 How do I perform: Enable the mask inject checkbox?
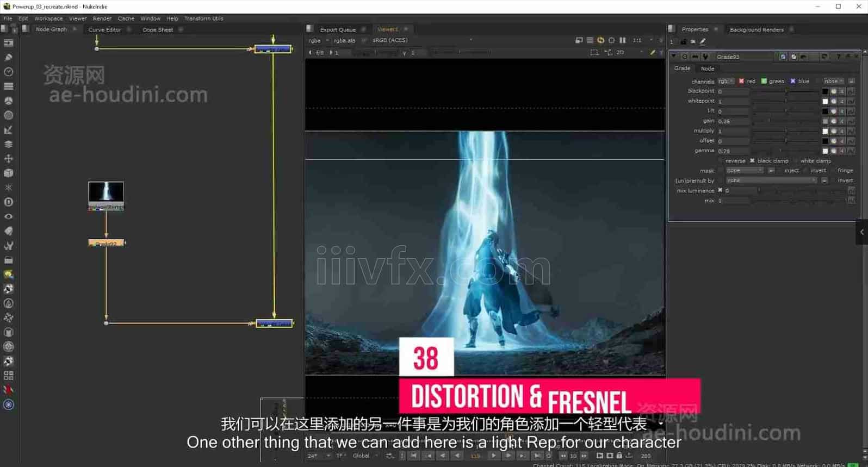pos(779,171)
